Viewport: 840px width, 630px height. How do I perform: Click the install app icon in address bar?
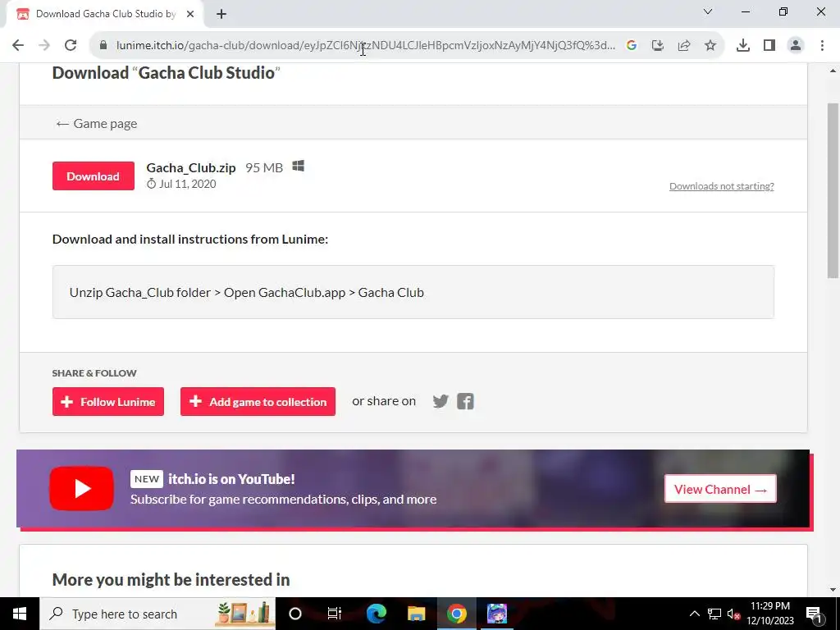click(658, 45)
